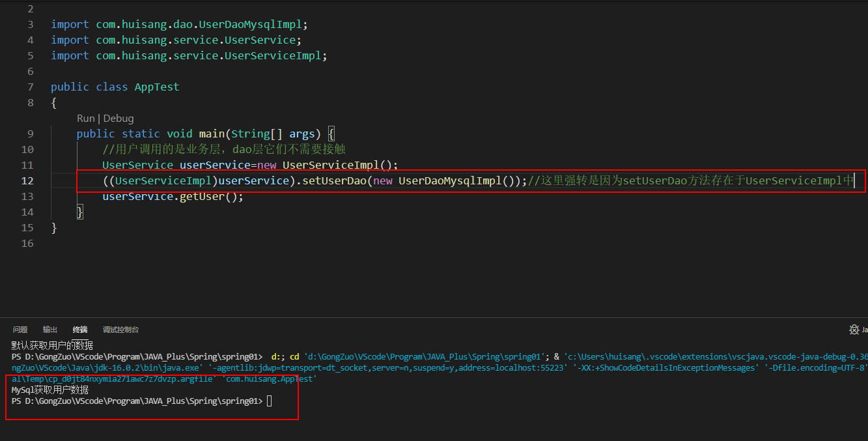
Task: Click the Run code lens above main
Action: tap(85, 118)
